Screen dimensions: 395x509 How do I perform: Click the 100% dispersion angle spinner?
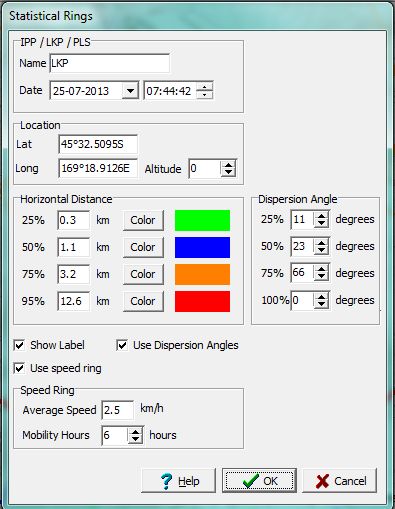pos(321,300)
